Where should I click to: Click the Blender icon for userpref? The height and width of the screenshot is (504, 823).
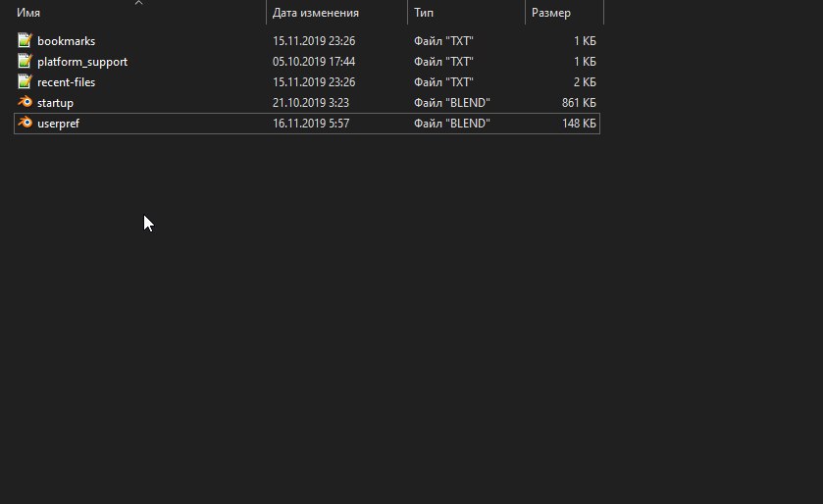(25, 123)
